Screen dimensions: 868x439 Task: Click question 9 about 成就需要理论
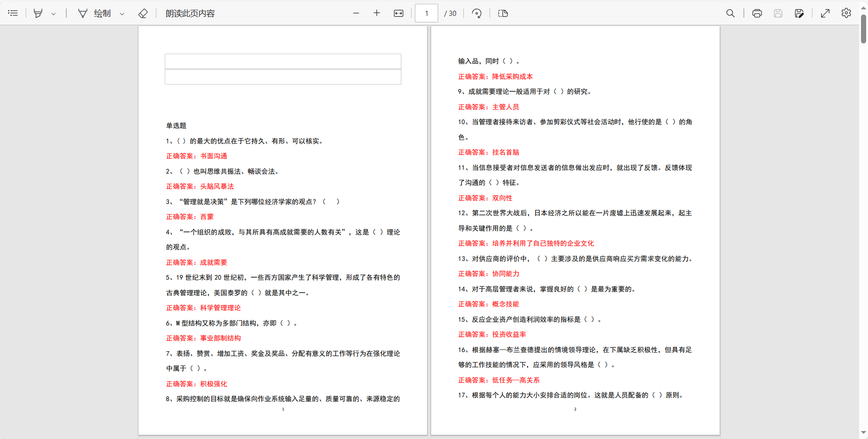point(525,92)
